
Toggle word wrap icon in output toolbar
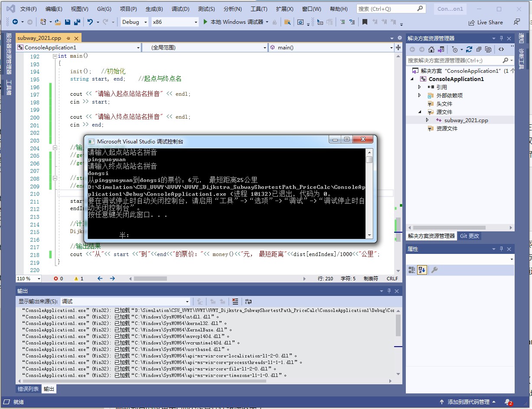click(248, 302)
